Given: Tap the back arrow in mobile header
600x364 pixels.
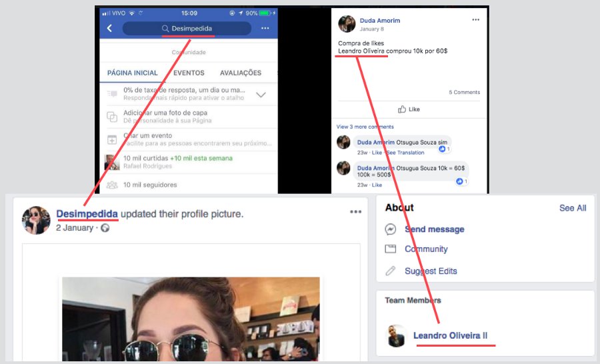Looking at the screenshot, I should click(109, 28).
